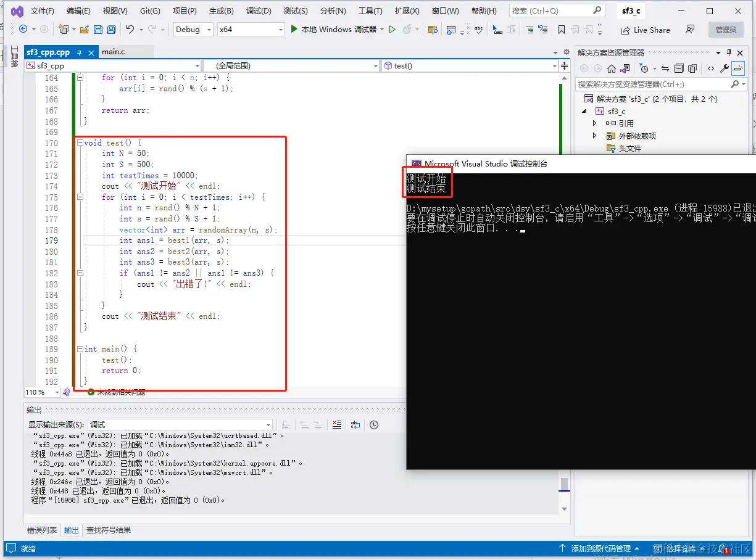
Task: Open the 文件(F) menu
Action: tap(43, 10)
